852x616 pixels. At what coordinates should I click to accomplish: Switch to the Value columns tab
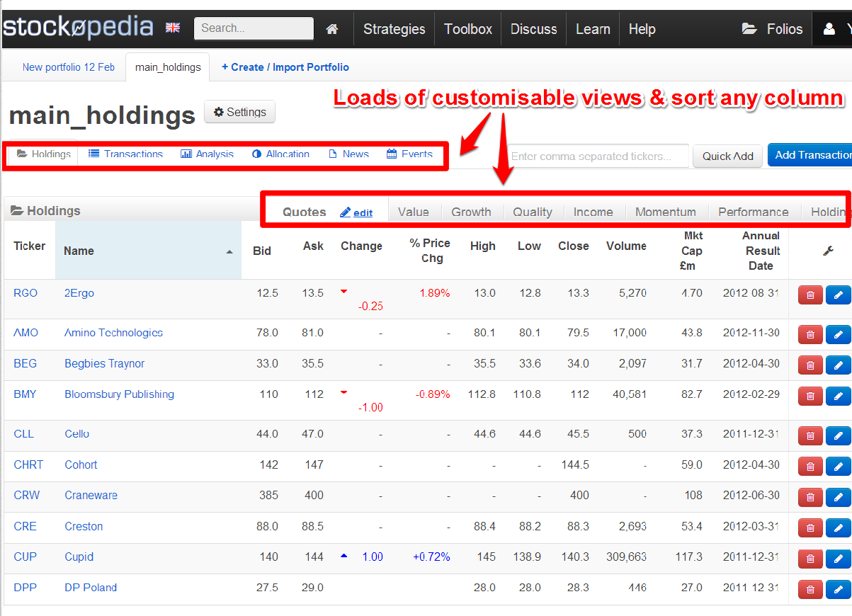414,212
